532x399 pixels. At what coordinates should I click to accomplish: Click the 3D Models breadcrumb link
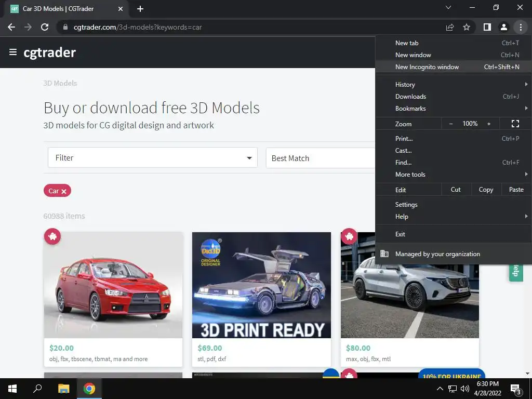pos(60,83)
